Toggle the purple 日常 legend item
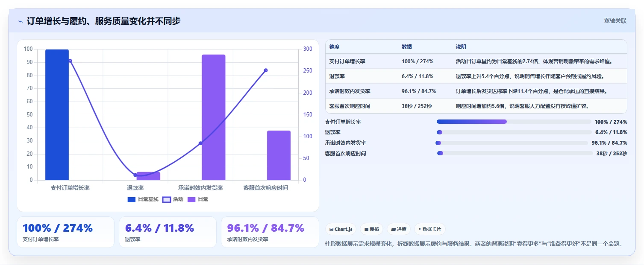Screen dimensions: 644x265 [198, 199]
